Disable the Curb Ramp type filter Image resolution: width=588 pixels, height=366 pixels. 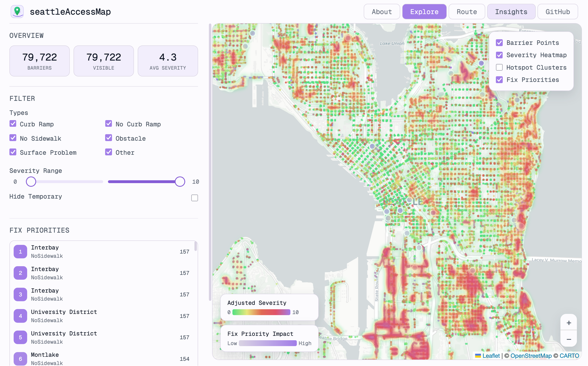13,124
